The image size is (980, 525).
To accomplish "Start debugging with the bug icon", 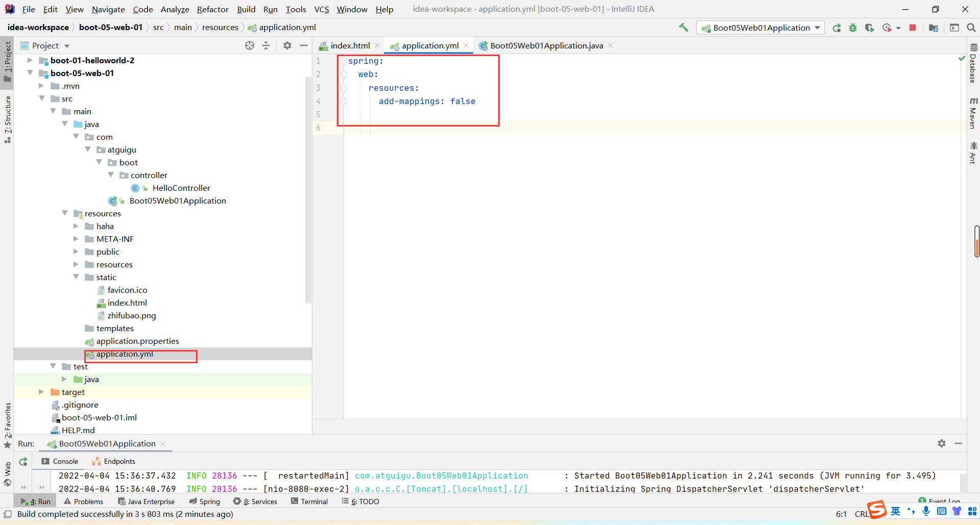I will (853, 28).
